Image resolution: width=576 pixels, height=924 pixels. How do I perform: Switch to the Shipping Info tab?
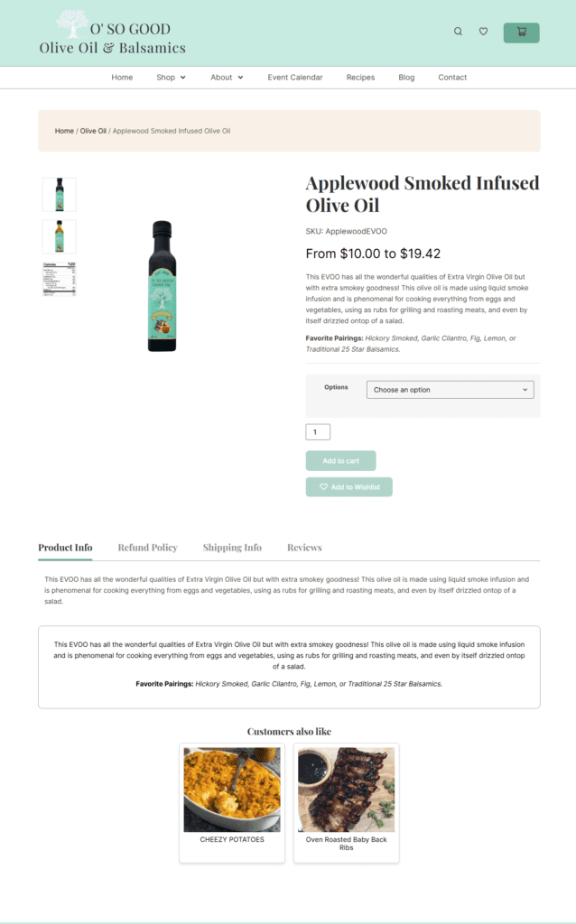232,548
